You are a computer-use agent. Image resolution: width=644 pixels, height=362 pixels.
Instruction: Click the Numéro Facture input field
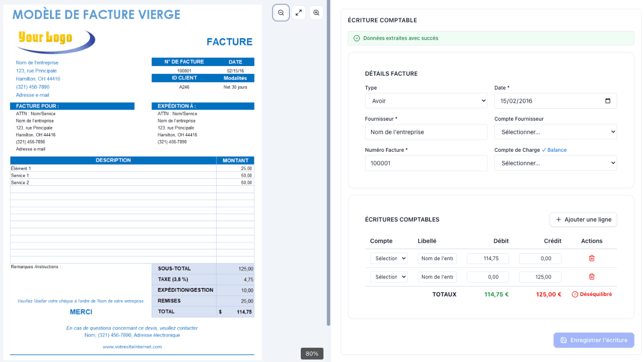pyautogui.click(x=426, y=163)
